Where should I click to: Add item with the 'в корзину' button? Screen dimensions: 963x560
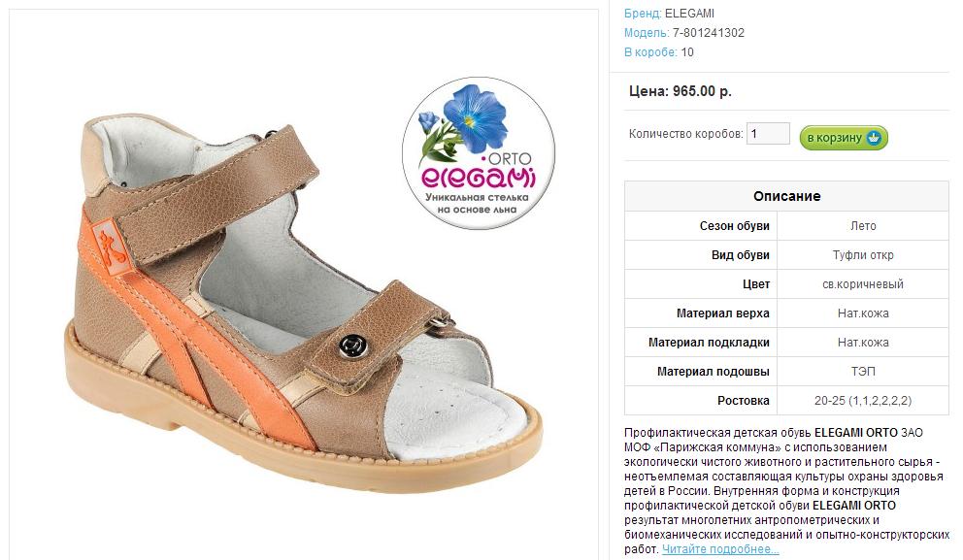(844, 138)
